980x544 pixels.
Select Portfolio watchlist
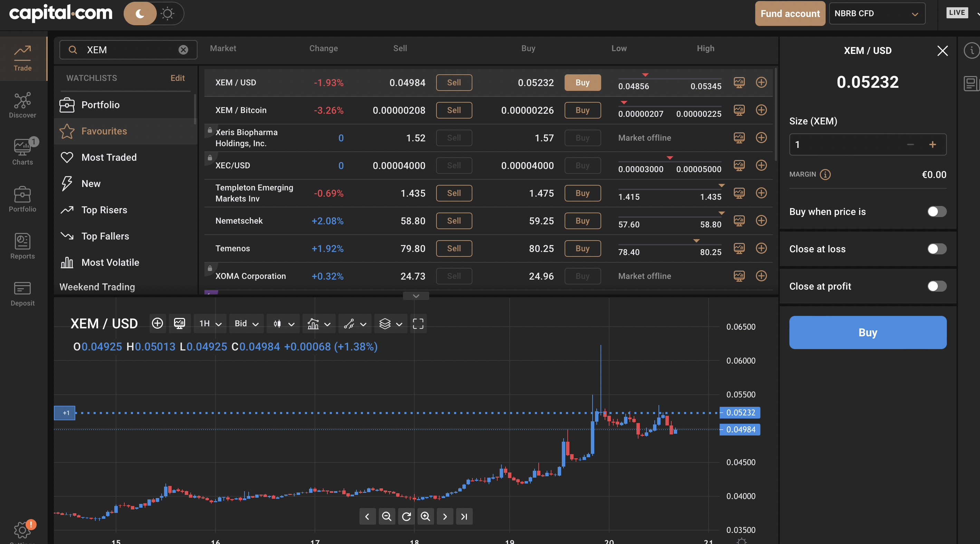click(x=126, y=105)
